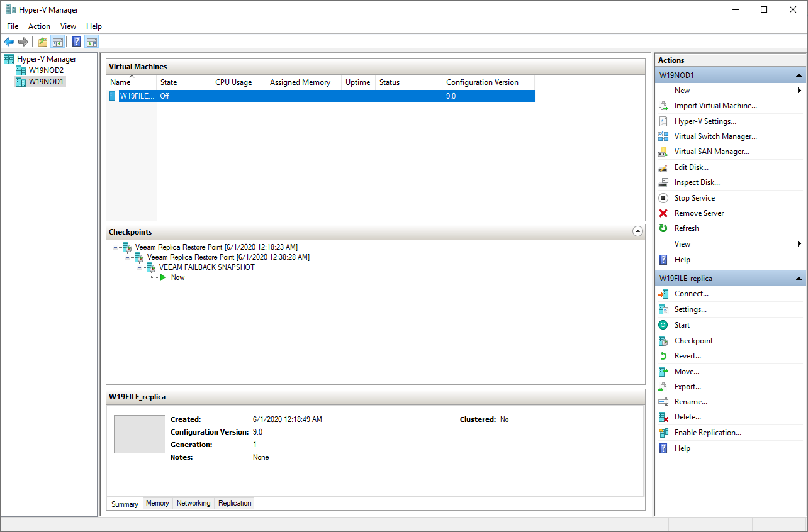Viewport: 808px width, 532px height.
Task: Select the Summary tab
Action: point(125,504)
